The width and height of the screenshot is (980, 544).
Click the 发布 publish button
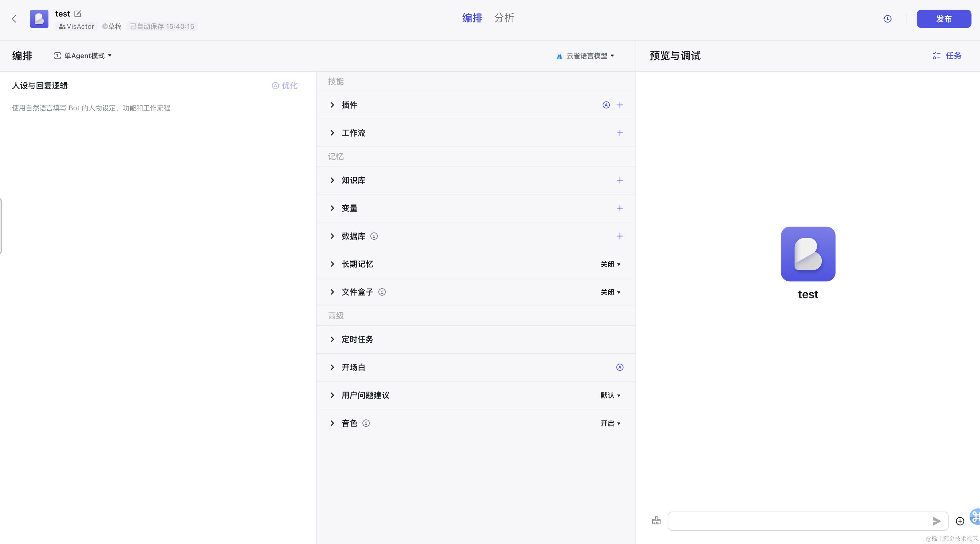pyautogui.click(x=943, y=19)
